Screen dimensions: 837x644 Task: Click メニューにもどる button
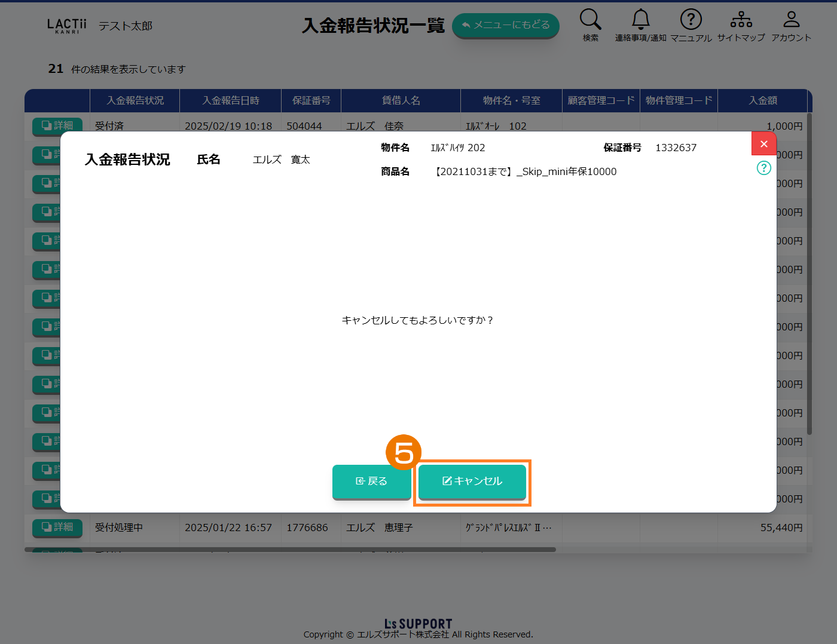(x=505, y=26)
